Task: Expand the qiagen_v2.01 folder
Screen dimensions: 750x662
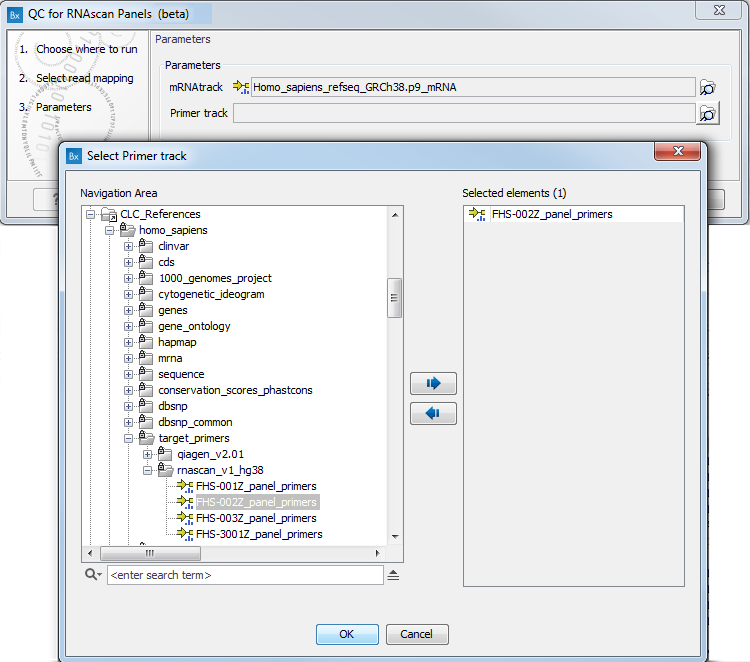Action: 147,454
